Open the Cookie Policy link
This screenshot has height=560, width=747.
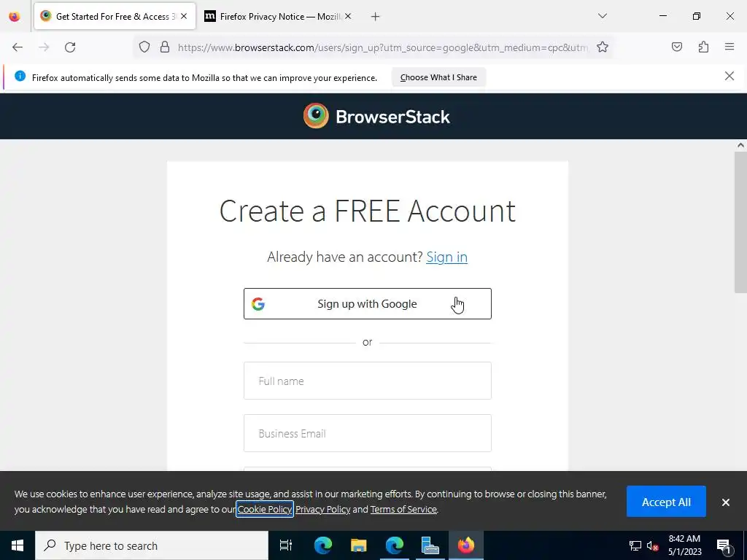click(x=264, y=509)
